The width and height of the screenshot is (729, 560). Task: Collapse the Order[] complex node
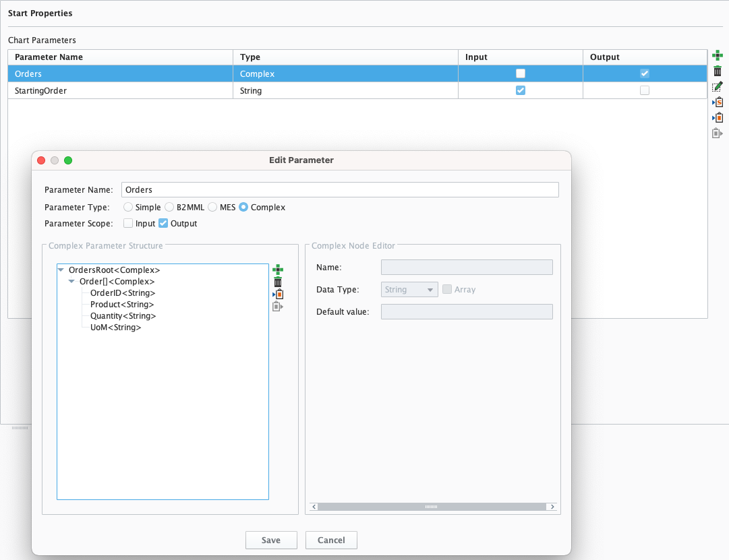click(71, 282)
